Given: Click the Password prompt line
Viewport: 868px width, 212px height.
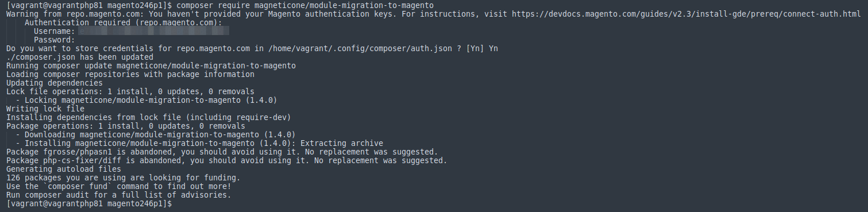Looking at the screenshot, I should (x=55, y=40).
